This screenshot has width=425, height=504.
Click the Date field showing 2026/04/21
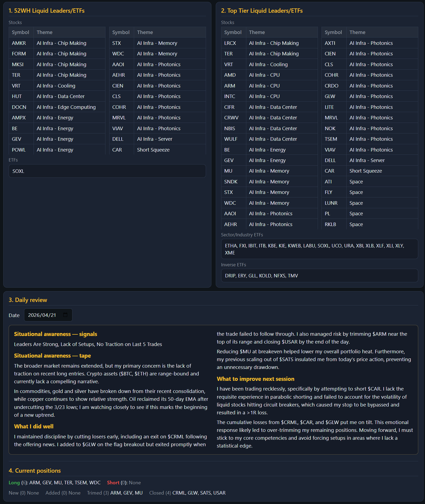click(x=48, y=315)
